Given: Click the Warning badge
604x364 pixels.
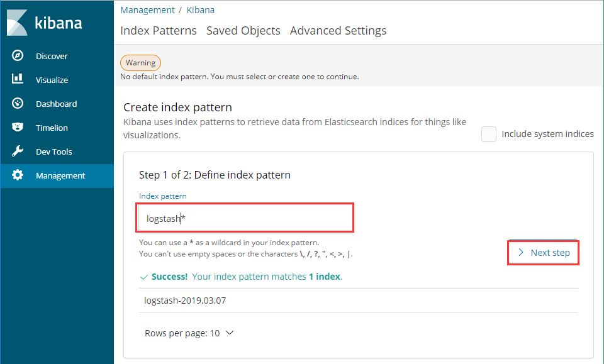Looking at the screenshot, I should coord(140,63).
